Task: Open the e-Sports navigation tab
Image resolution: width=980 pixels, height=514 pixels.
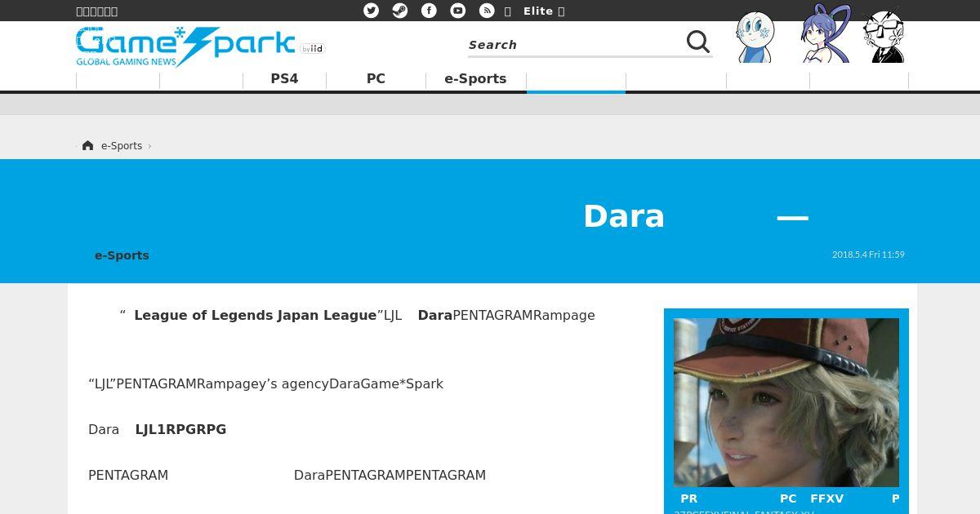Action: coord(475,79)
